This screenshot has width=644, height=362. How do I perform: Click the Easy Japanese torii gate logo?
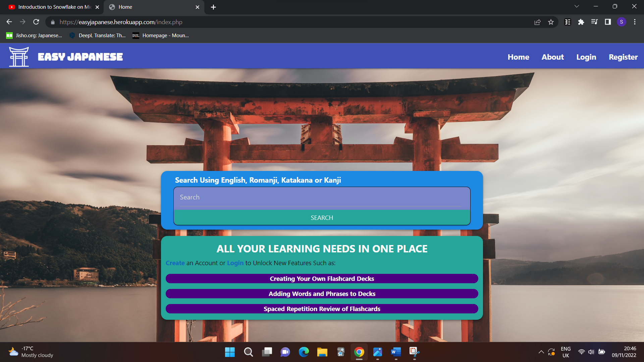click(x=19, y=57)
